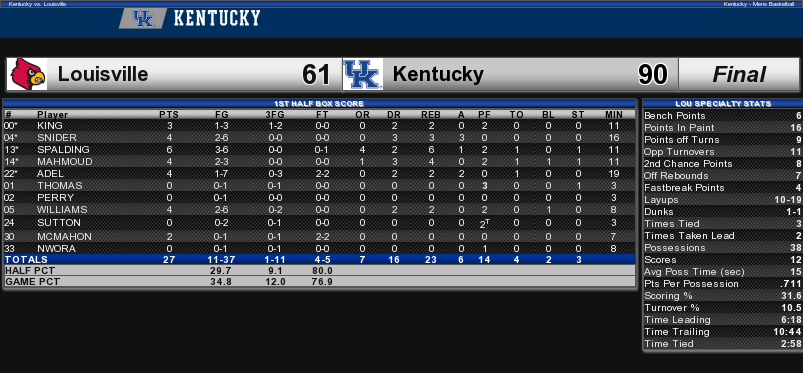Select the Points In Paint stat

[x=723, y=128]
